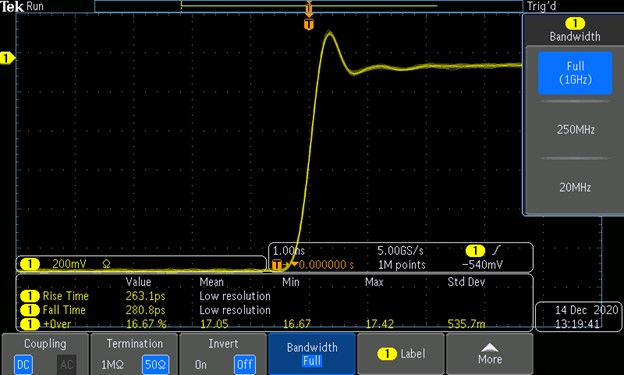
Task: Click channel 1 badge beside +Over measurement
Action: click(x=29, y=324)
